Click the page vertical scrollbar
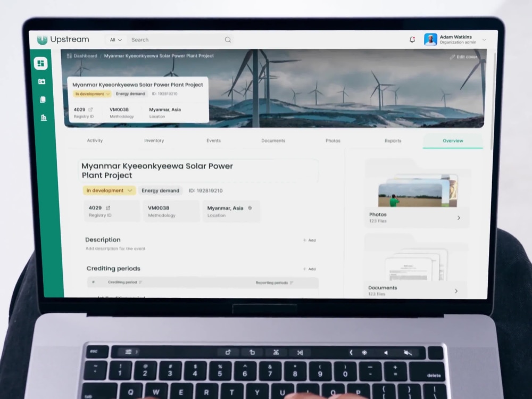 (493, 100)
